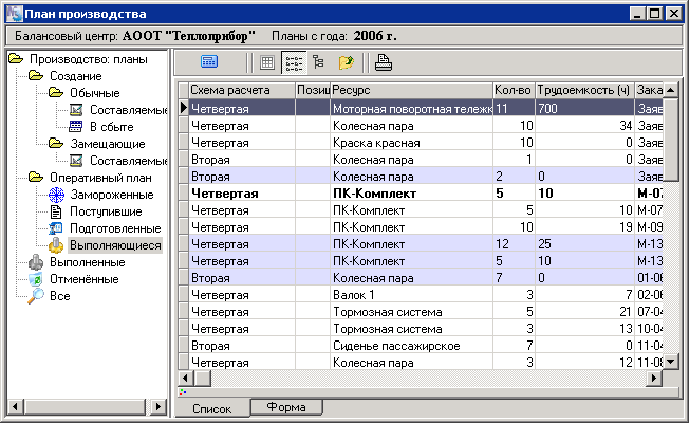Click the blue calendar toolbar icon

point(210,62)
